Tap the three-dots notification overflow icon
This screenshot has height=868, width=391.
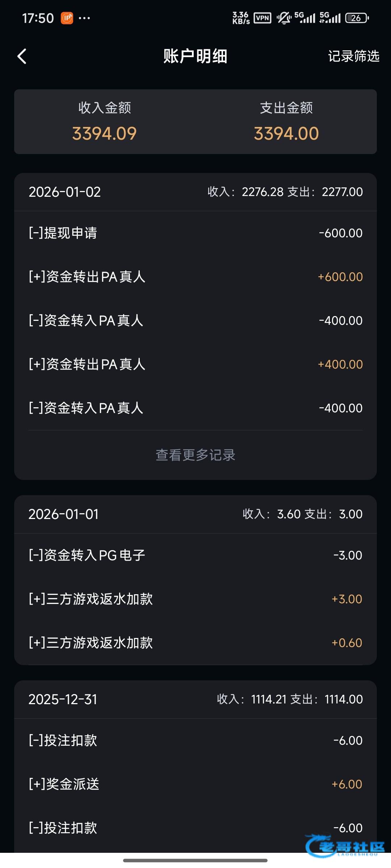[x=84, y=18]
